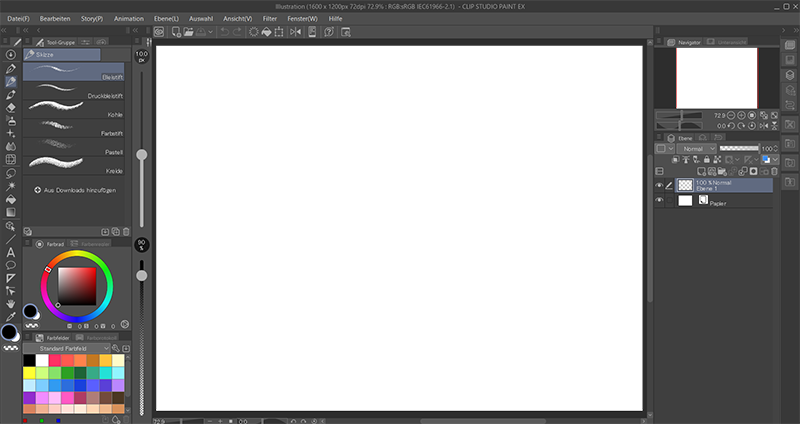The image size is (800, 424).
Task: Click Aus Downloads hinzufügen
Action: [x=76, y=190]
